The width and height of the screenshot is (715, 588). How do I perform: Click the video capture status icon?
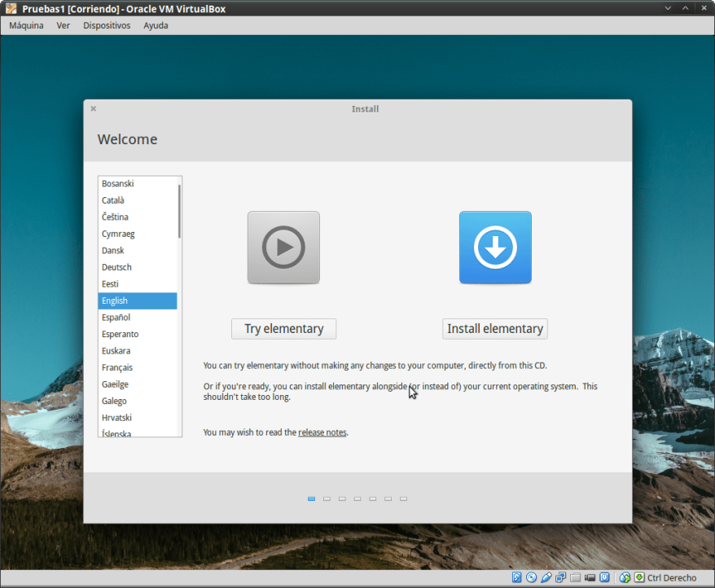590,577
